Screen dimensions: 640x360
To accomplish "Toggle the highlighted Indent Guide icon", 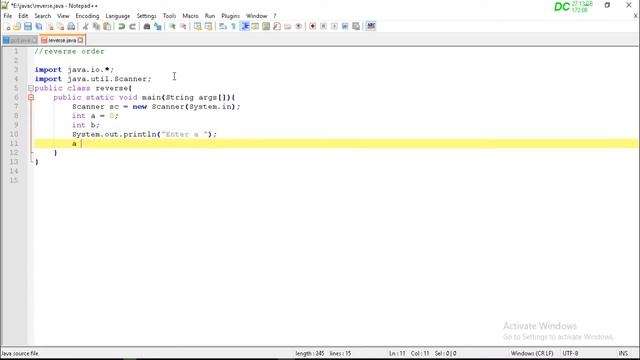I will tap(244, 27).
